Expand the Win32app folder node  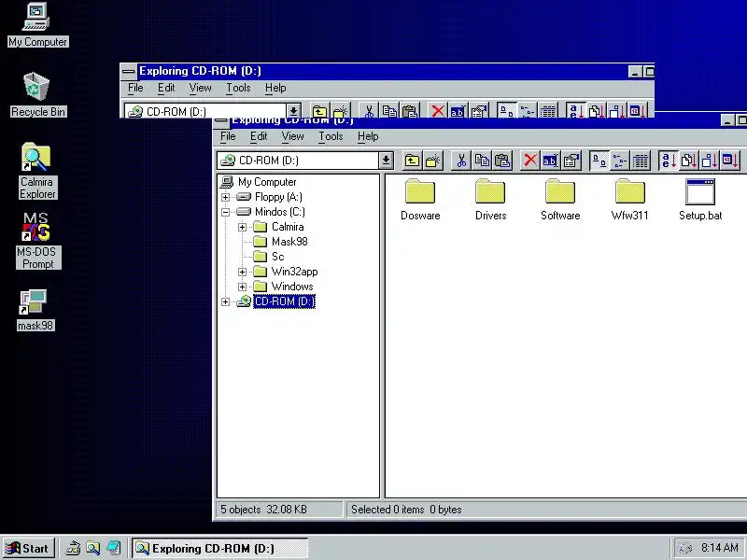[x=243, y=272]
